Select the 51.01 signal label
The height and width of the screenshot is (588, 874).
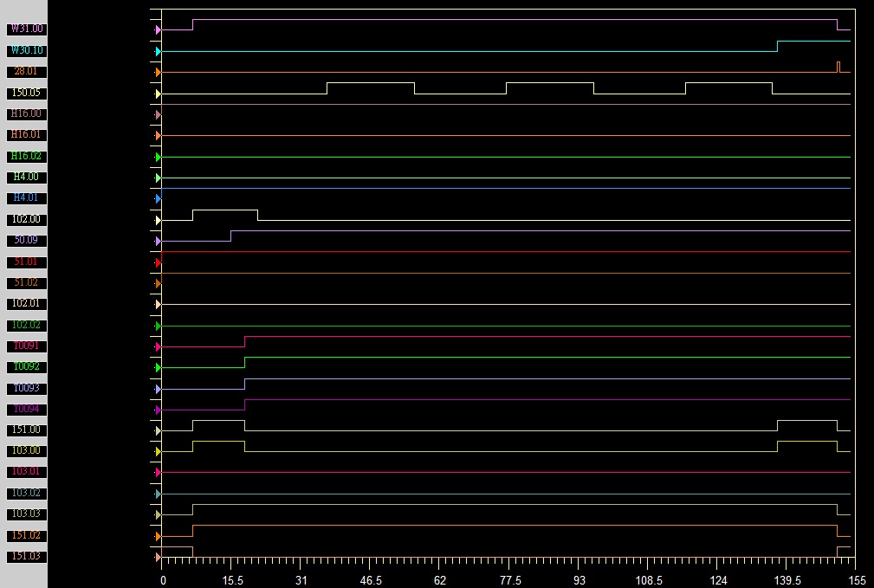click(27, 262)
